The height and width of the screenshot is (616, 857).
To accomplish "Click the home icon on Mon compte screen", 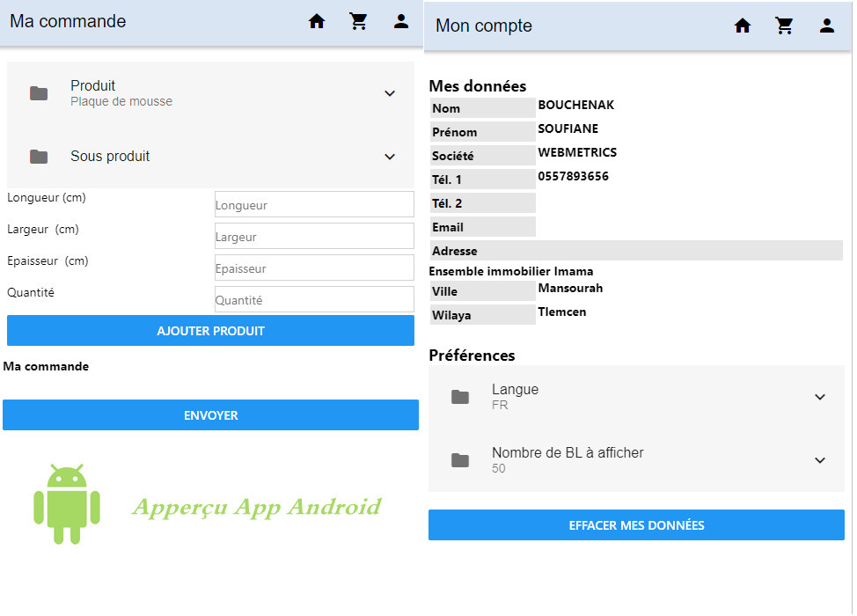I will click(x=743, y=26).
